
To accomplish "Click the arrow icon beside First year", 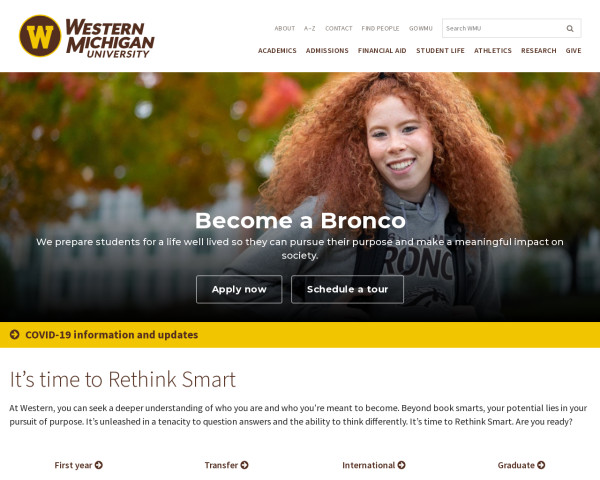I will point(99,465).
